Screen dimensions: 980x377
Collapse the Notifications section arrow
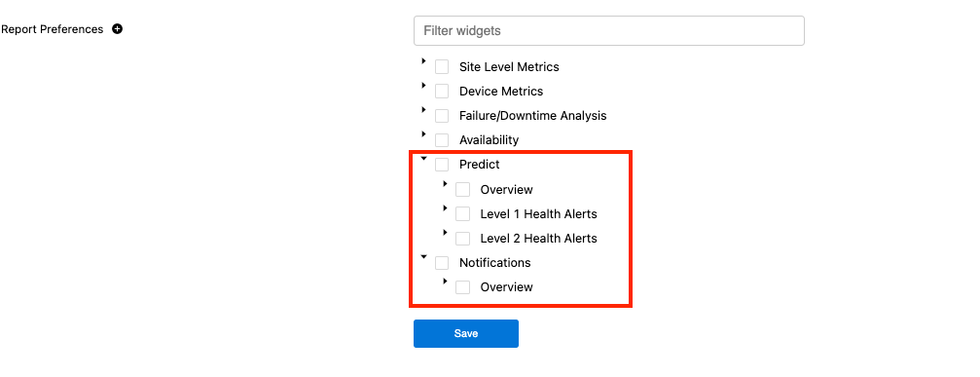point(423,256)
